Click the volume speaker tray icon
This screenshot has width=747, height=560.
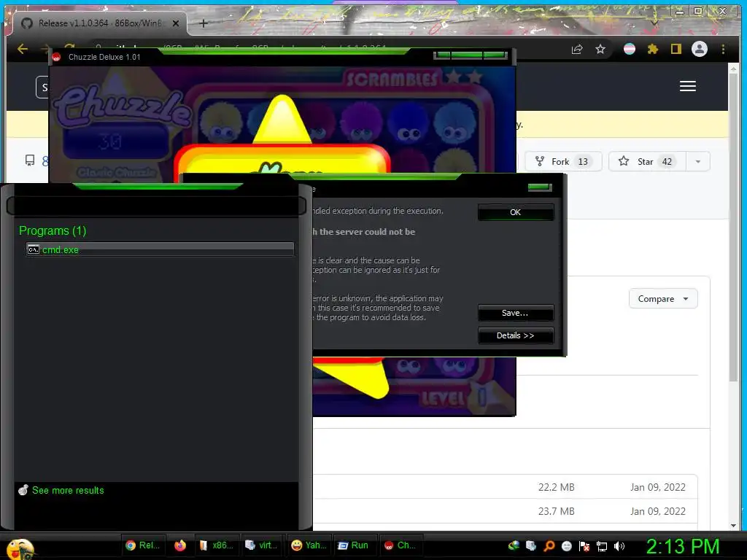[x=619, y=546]
